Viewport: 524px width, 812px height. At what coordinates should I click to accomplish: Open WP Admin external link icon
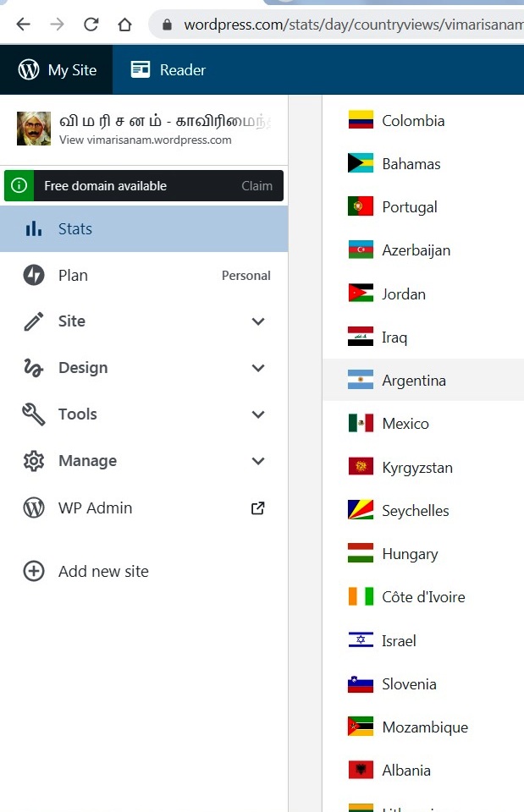click(x=258, y=508)
